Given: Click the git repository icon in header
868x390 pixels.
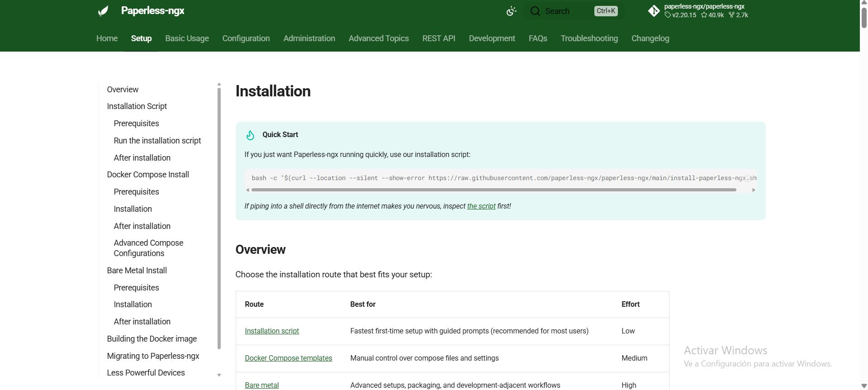Looking at the screenshot, I should click(654, 11).
